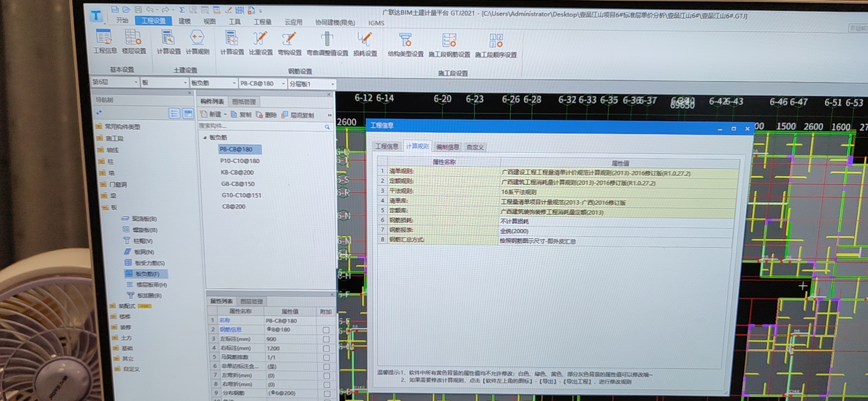Click the search magnifier in 搜索构件 box
The width and height of the screenshot is (868, 401).
327,127
